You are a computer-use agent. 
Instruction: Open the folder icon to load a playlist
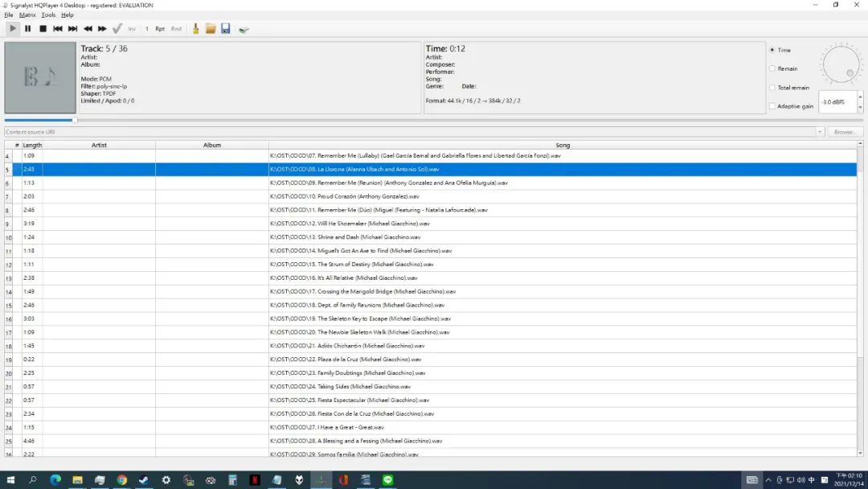211,29
